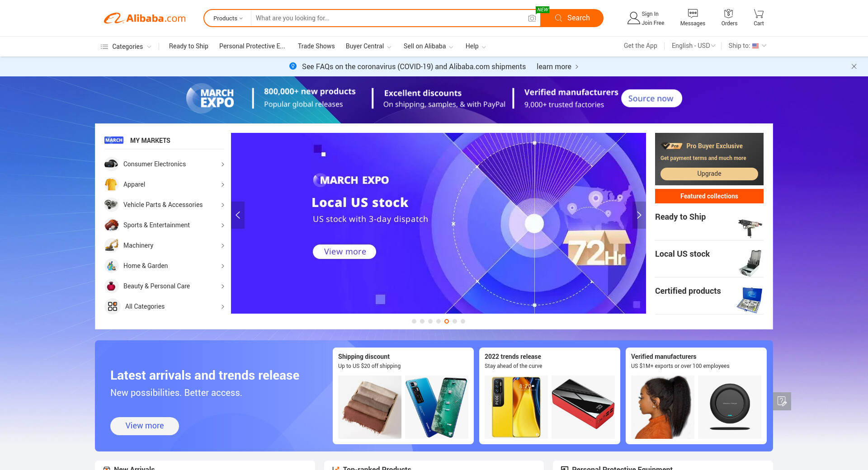Click the camera image search icon
Viewport: 868px width, 470px height.
click(532, 18)
